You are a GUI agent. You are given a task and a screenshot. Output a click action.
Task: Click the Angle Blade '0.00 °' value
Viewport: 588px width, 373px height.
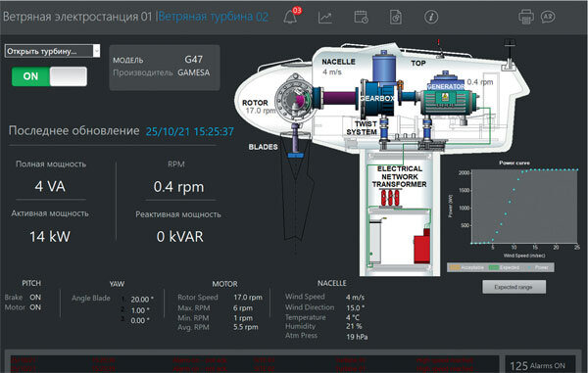click(x=140, y=320)
